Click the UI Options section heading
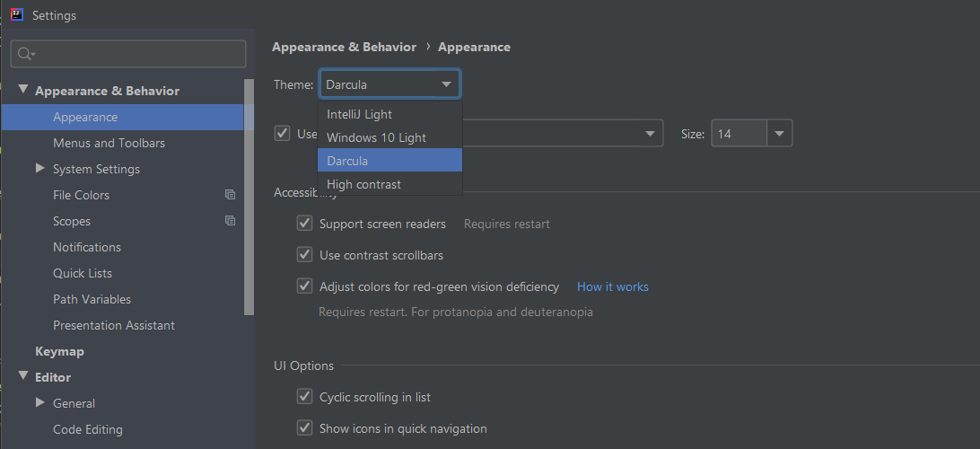The width and height of the screenshot is (980, 449). tap(303, 365)
